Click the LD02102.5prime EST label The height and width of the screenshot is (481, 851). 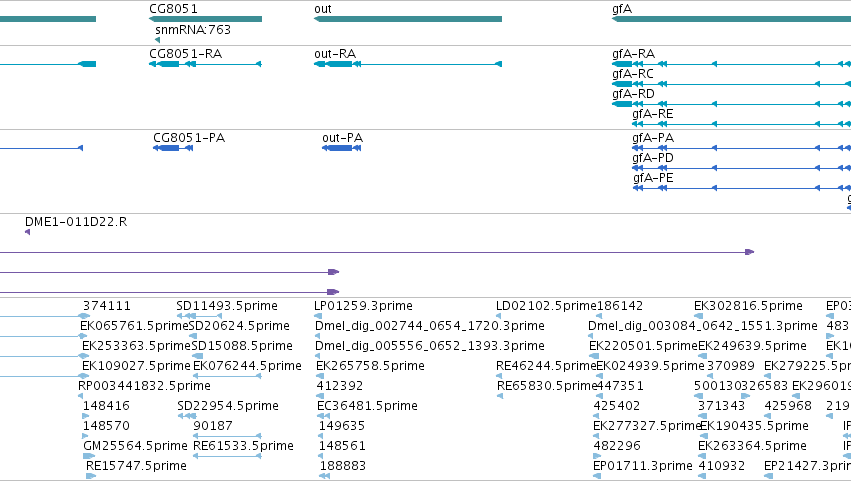[x=546, y=306]
